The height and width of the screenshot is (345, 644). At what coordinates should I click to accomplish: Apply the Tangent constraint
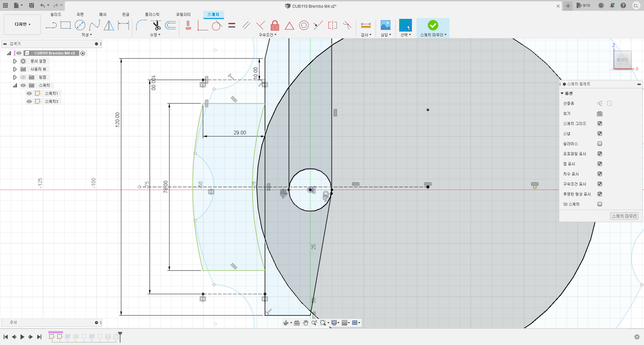[217, 25]
